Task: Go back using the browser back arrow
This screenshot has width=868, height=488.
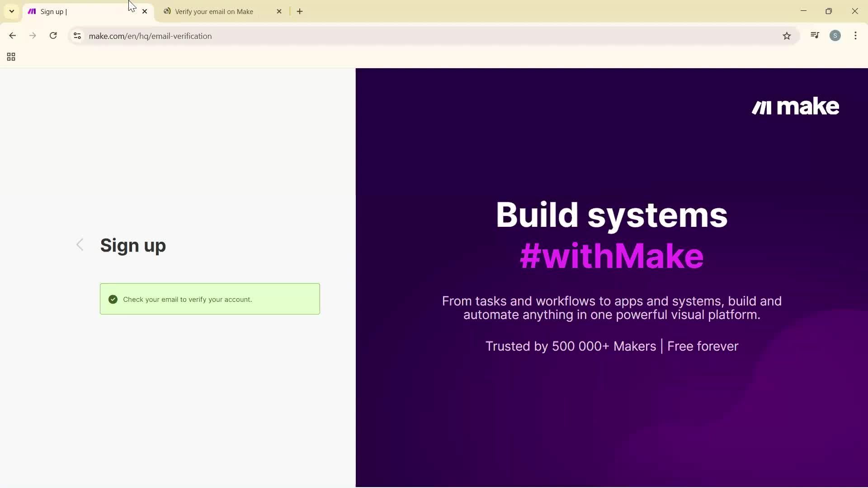Action: (12, 36)
